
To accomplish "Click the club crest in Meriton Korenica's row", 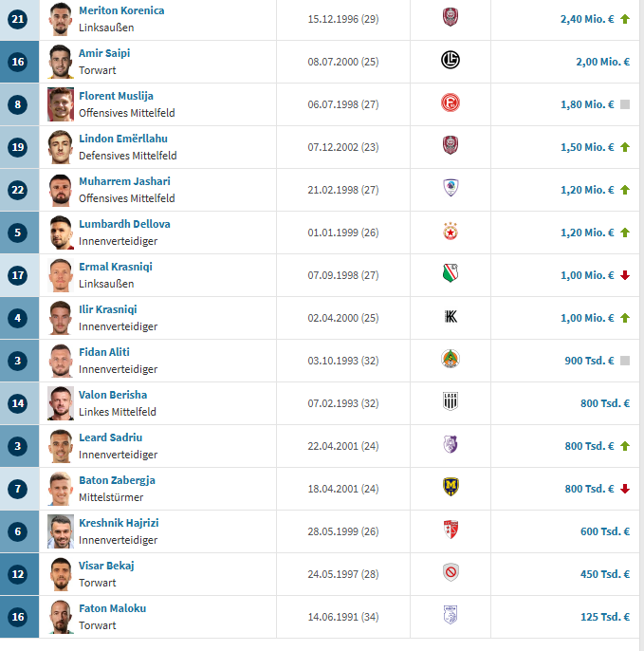I will 450,17.
